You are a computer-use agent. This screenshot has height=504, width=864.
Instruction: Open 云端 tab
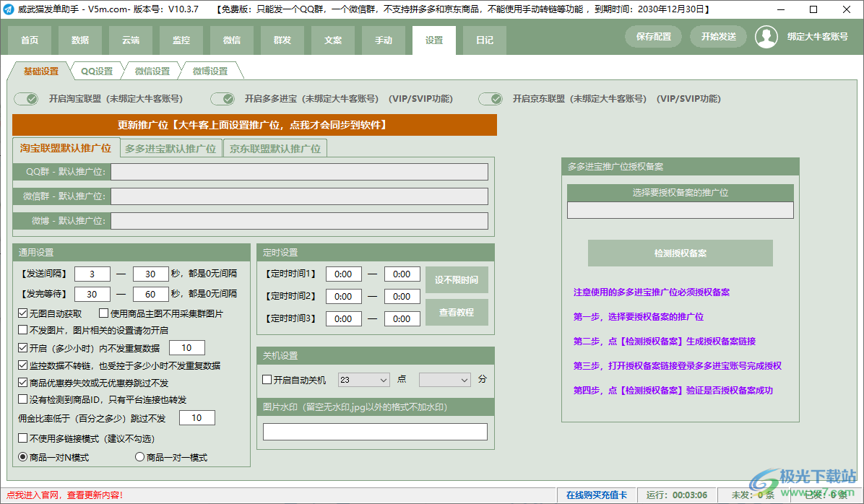131,40
